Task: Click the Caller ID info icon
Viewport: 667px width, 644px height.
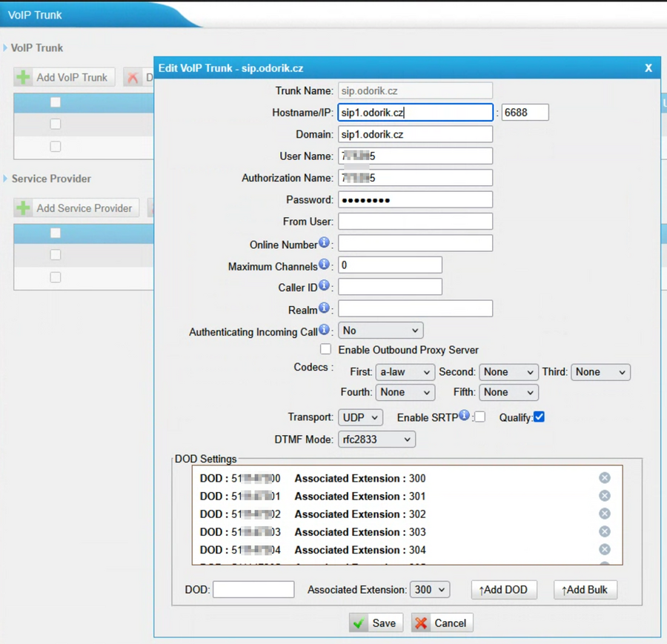Action: 324,286
